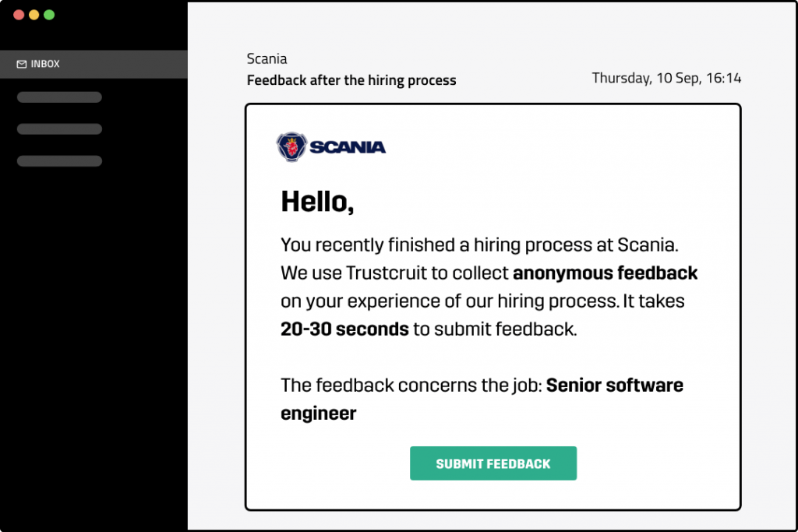Select the first placeholder sidebar item
The image size is (798, 532).
coord(59,97)
